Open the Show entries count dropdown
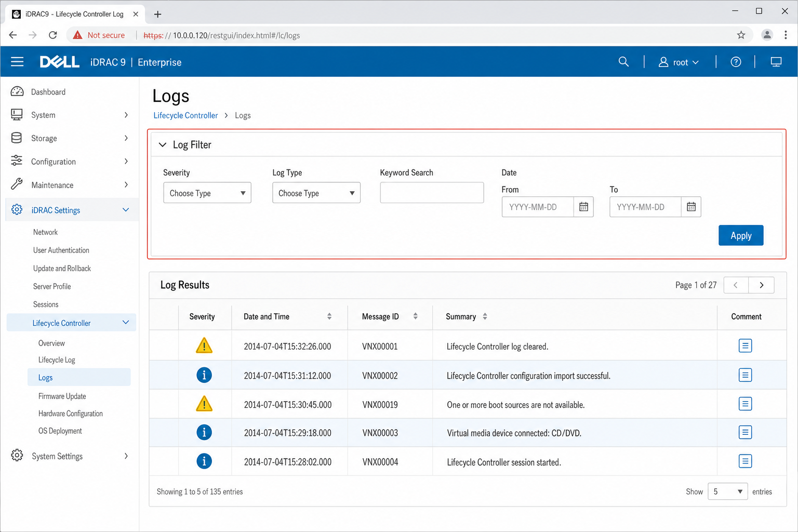 click(728, 491)
